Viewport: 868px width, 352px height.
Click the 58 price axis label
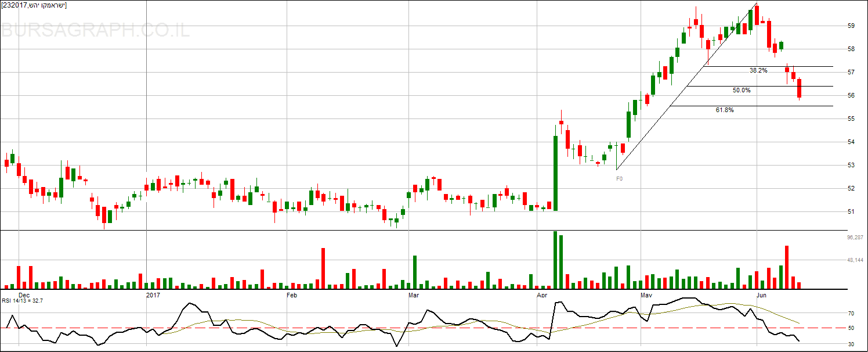click(852, 49)
